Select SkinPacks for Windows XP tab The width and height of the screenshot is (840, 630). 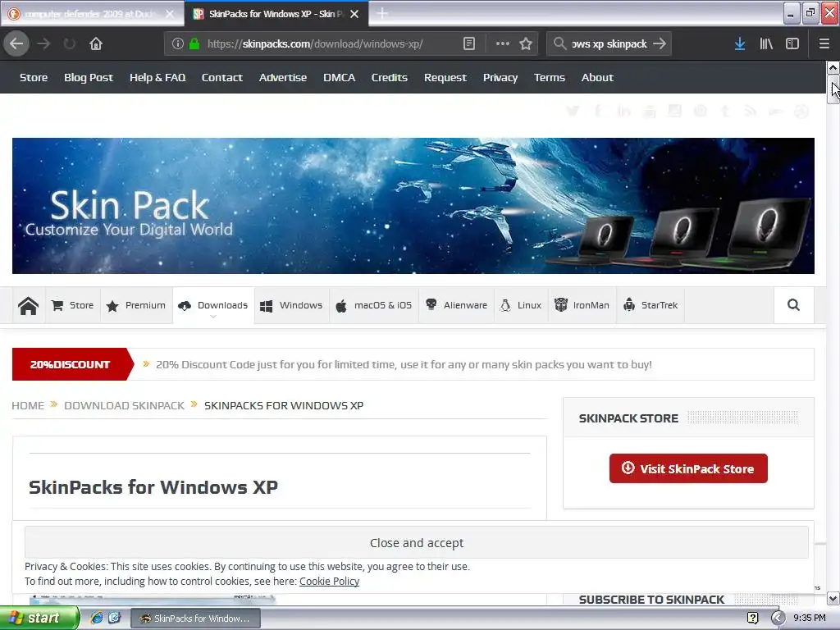269,14
